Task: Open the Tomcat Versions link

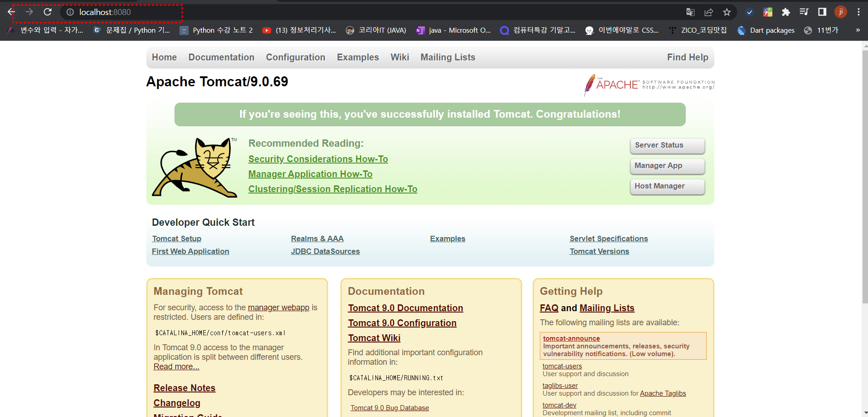Action: [599, 251]
